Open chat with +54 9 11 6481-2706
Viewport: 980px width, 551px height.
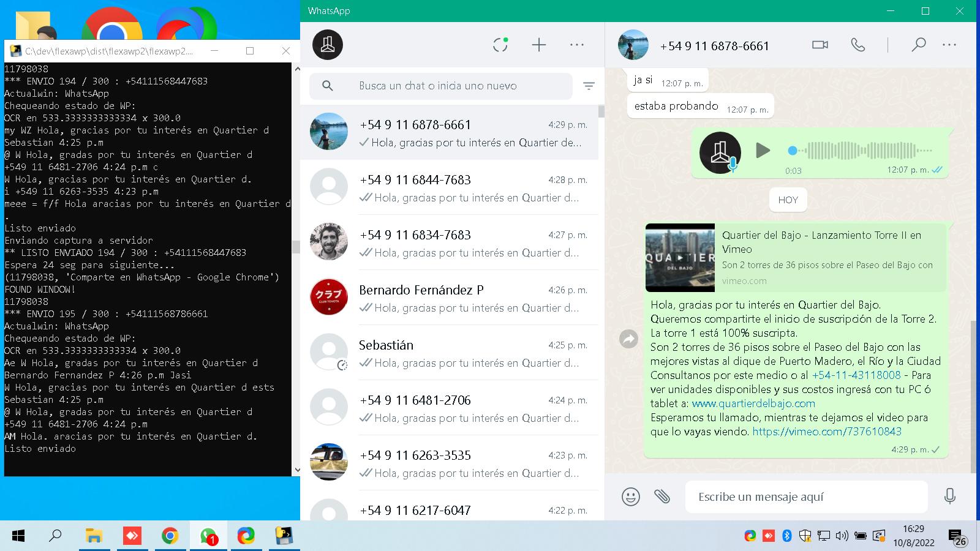pos(449,408)
